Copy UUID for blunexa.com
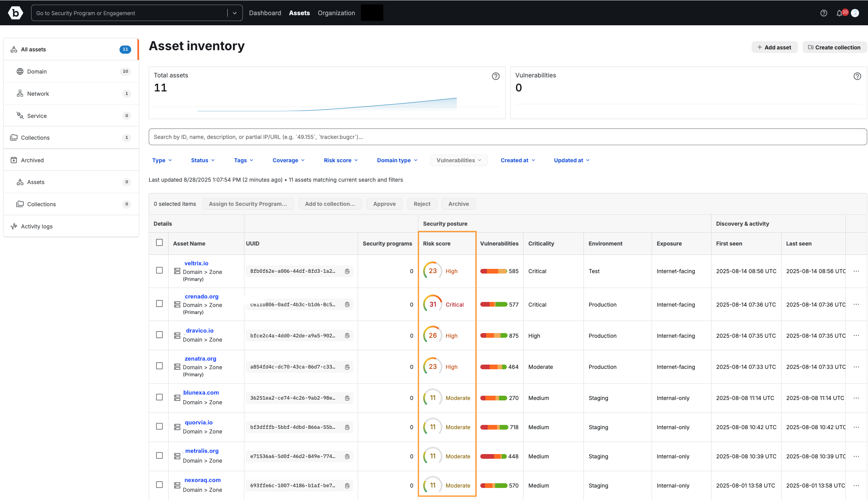 coord(347,398)
